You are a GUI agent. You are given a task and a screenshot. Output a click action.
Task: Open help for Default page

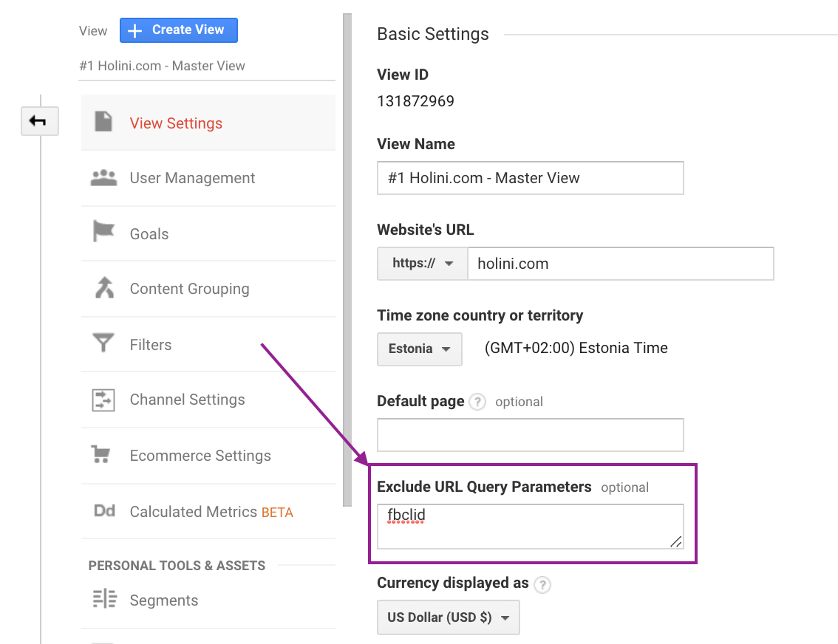[x=477, y=402]
